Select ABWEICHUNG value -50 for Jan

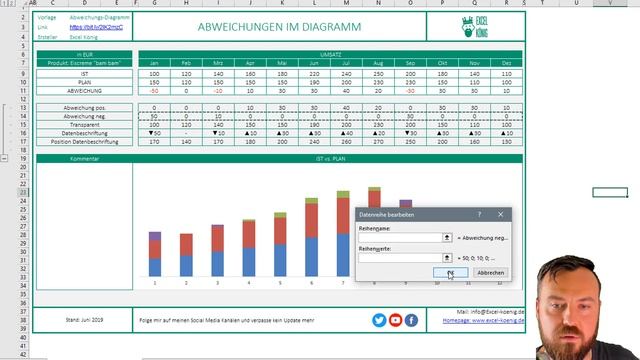pyautogui.click(x=154, y=91)
